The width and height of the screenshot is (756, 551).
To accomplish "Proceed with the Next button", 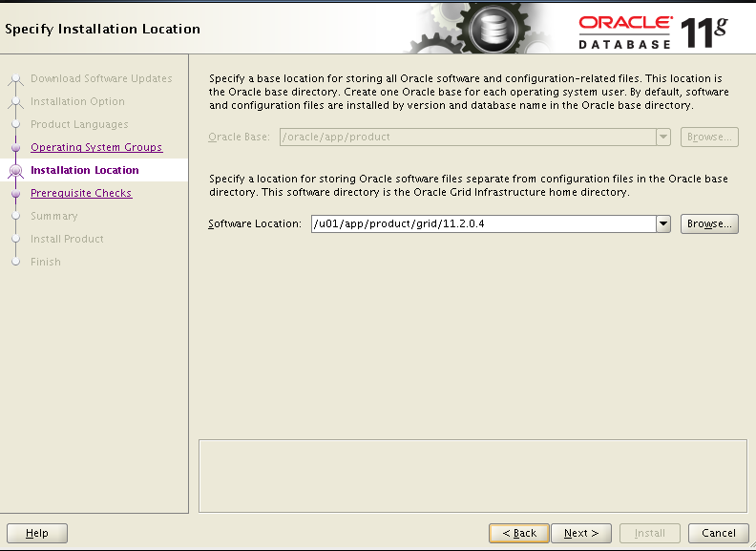I will 581,533.
